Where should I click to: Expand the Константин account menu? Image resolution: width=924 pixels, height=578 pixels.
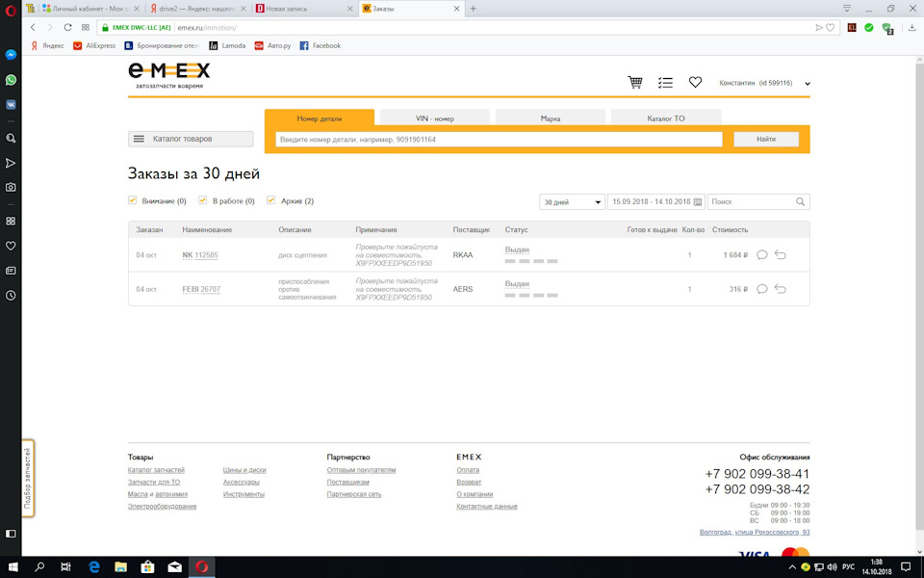808,84
